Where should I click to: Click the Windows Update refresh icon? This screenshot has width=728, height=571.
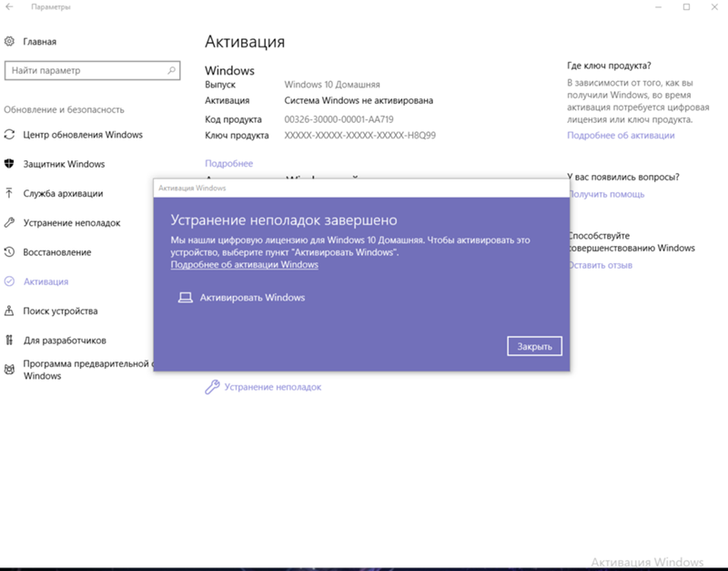[x=9, y=135]
